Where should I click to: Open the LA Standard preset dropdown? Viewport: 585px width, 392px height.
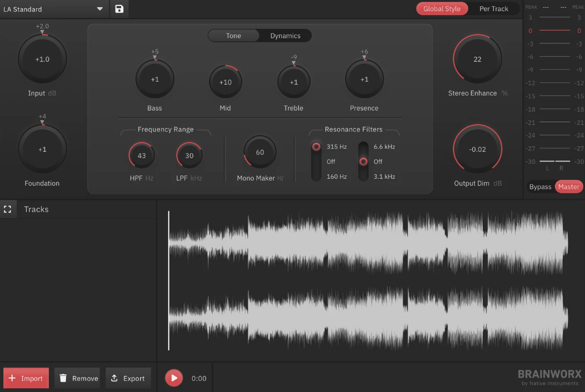(x=53, y=9)
